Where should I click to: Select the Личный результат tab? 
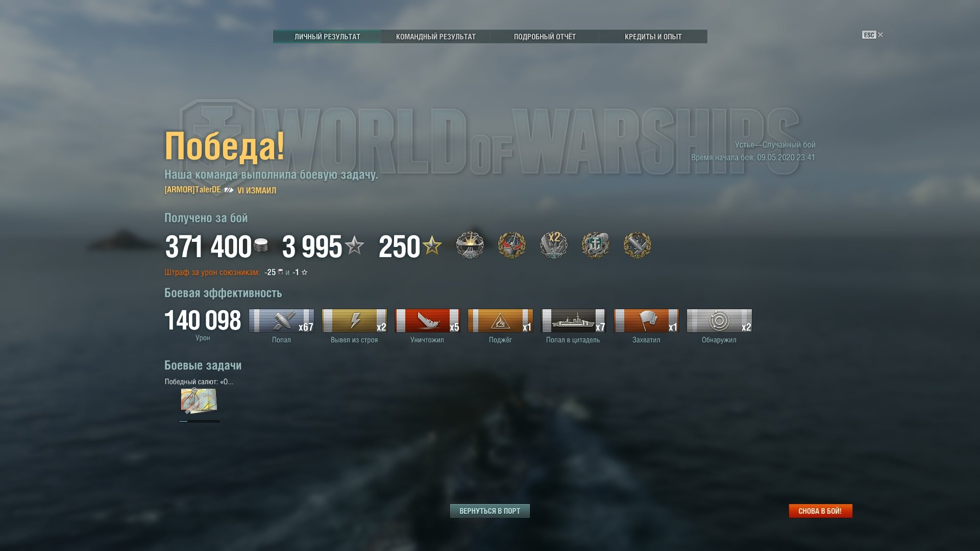point(327,37)
